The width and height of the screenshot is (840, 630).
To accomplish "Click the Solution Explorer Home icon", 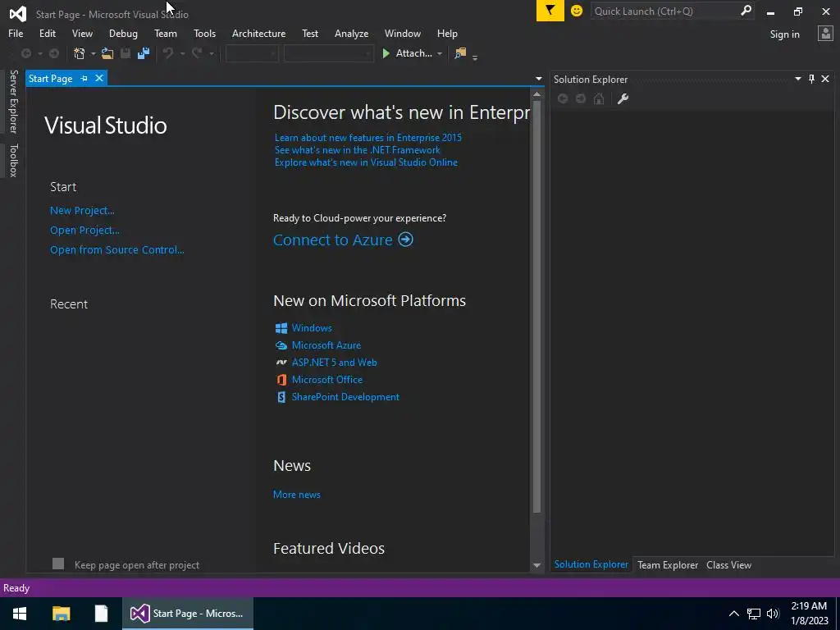I will pos(599,98).
